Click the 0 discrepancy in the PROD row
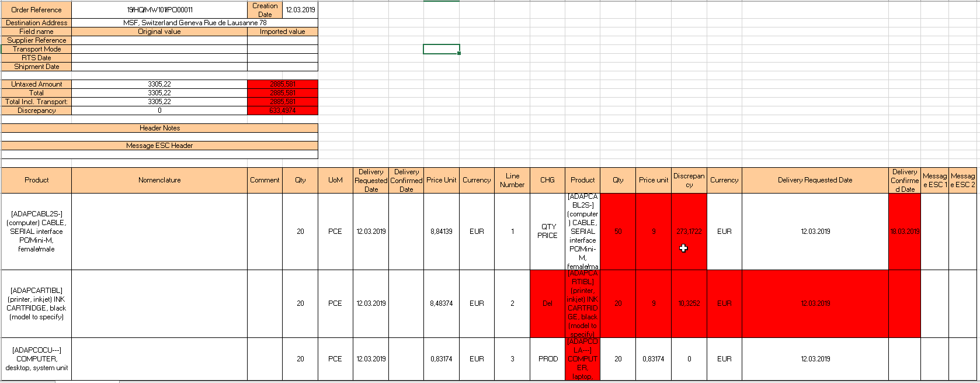Viewport: 980px width, 383px height. [689, 359]
